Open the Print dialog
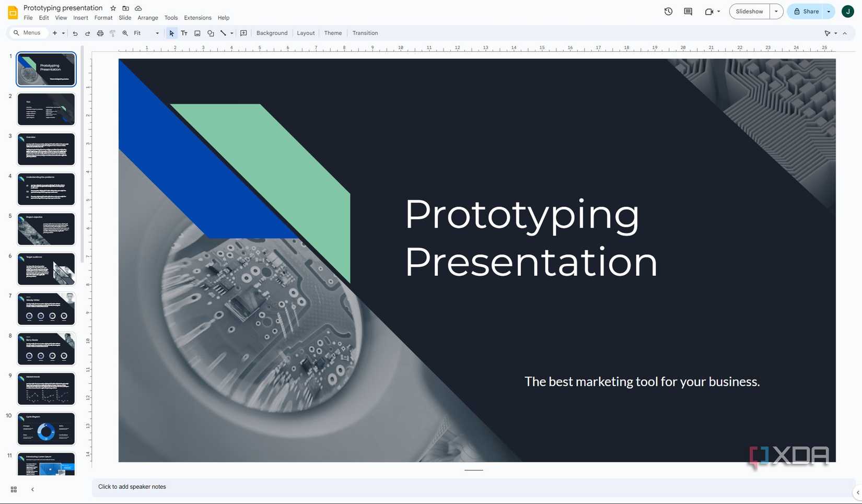The width and height of the screenshot is (862, 504). point(100,33)
